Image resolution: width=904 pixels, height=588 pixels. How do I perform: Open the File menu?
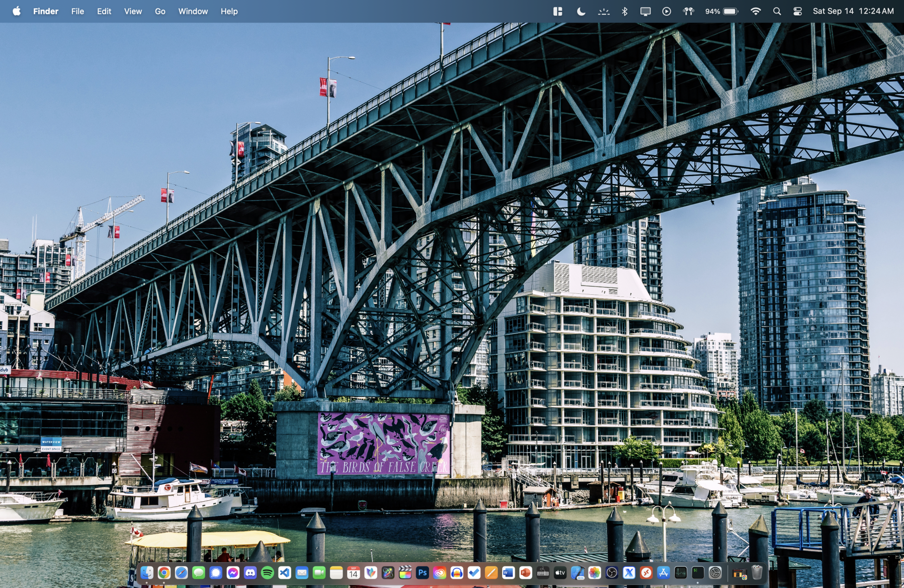[77, 11]
